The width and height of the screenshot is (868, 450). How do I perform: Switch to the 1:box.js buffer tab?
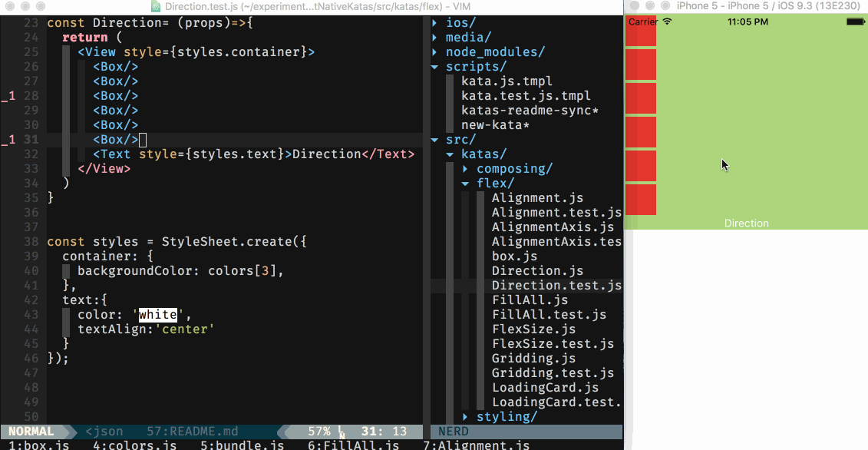coord(38,445)
